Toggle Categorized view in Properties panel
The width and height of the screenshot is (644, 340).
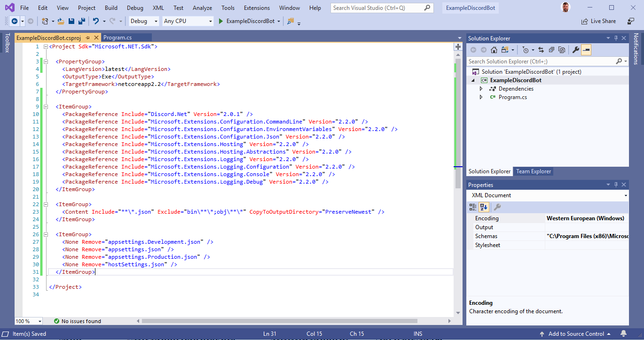tap(473, 207)
